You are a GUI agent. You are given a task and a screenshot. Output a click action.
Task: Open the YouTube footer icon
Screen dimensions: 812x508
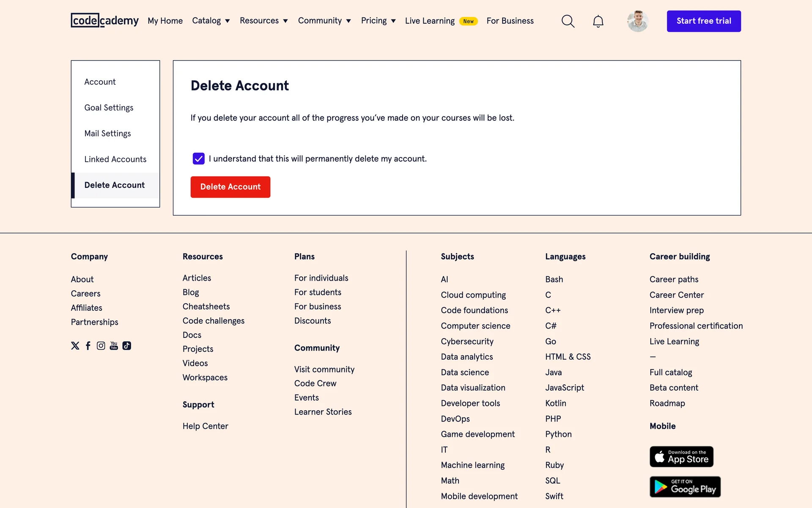pyautogui.click(x=114, y=346)
